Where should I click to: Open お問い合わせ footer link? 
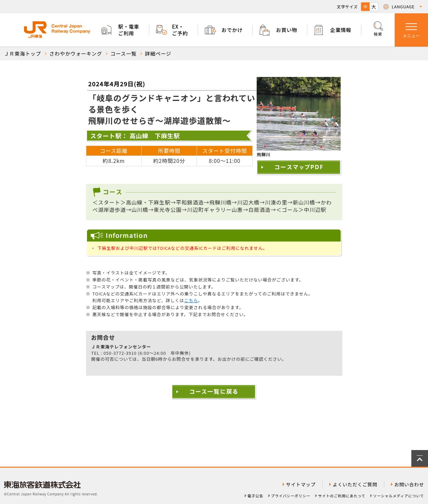(x=407, y=484)
